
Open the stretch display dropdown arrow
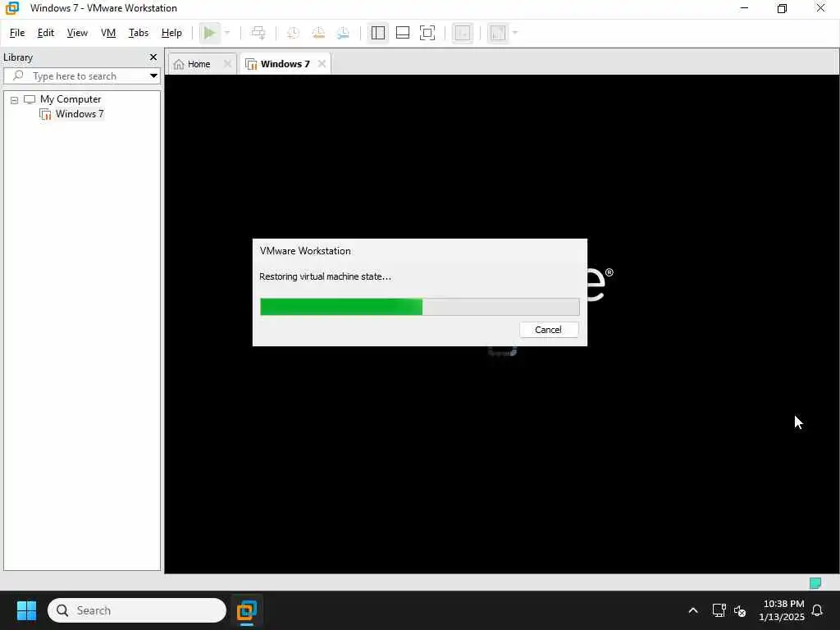point(515,33)
